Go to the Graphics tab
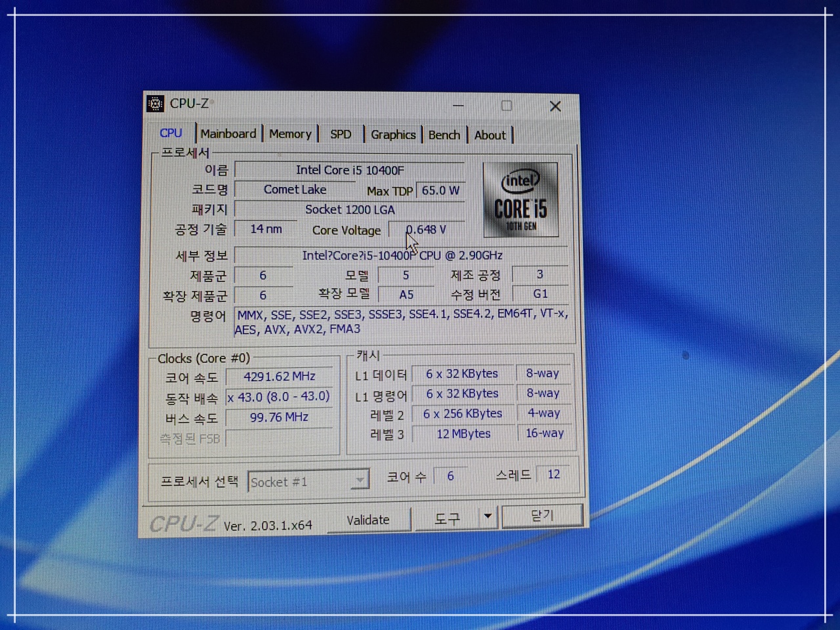The height and width of the screenshot is (630, 840). point(393,135)
